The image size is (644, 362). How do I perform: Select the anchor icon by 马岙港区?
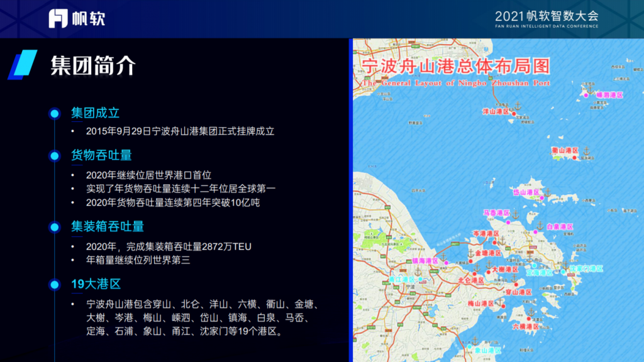point(515,214)
